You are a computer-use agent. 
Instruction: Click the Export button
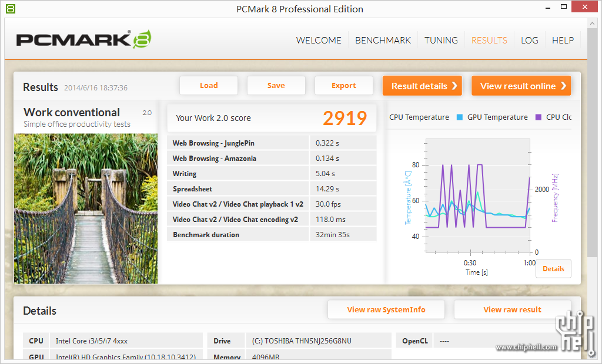(343, 86)
